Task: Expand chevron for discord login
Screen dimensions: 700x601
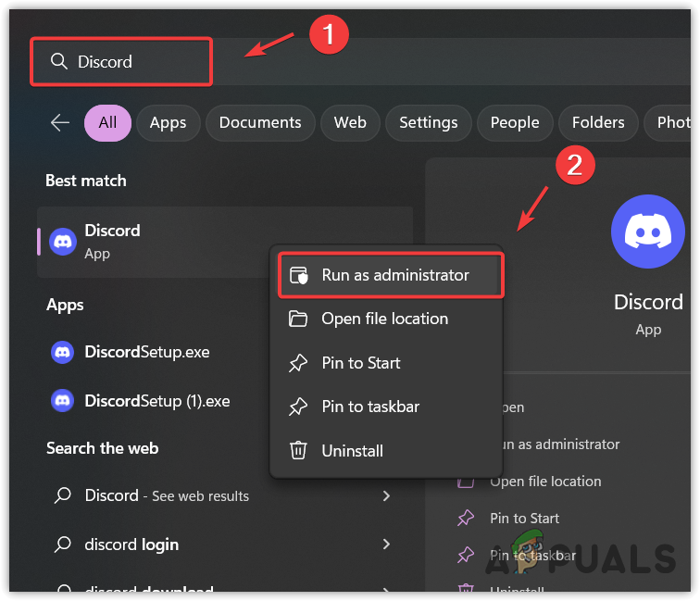Action: (x=386, y=545)
